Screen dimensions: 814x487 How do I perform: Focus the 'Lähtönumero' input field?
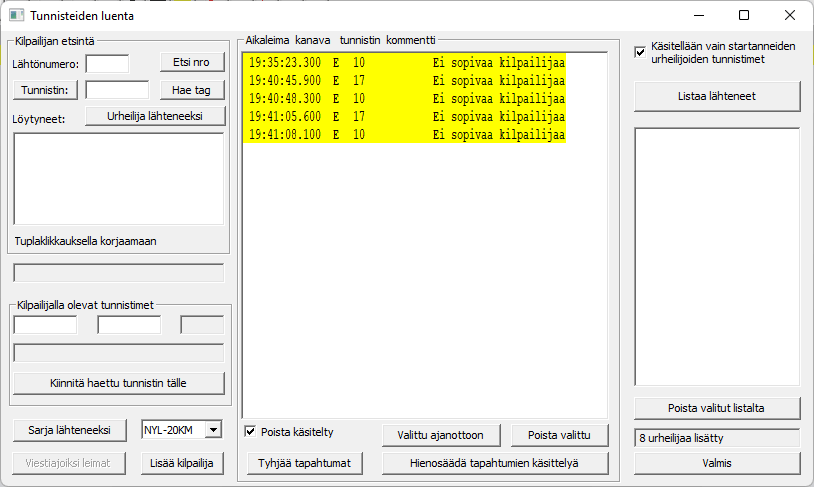point(107,64)
